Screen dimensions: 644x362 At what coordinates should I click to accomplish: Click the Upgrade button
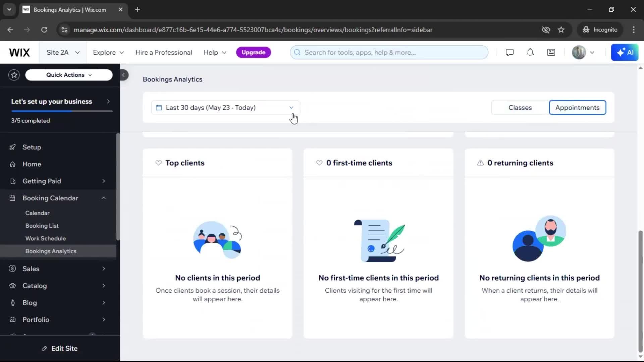click(253, 53)
